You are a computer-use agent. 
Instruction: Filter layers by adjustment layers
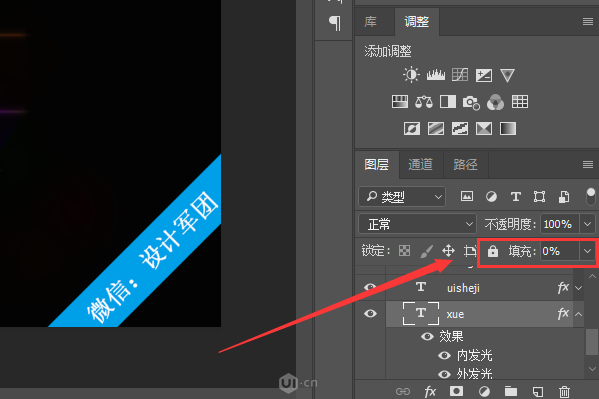pyautogui.click(x=491, y=196)
